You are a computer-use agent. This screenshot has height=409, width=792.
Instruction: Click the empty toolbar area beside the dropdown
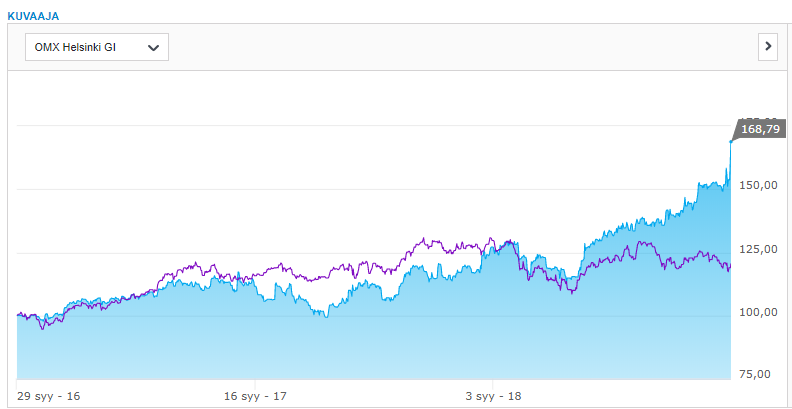(450, 47)
